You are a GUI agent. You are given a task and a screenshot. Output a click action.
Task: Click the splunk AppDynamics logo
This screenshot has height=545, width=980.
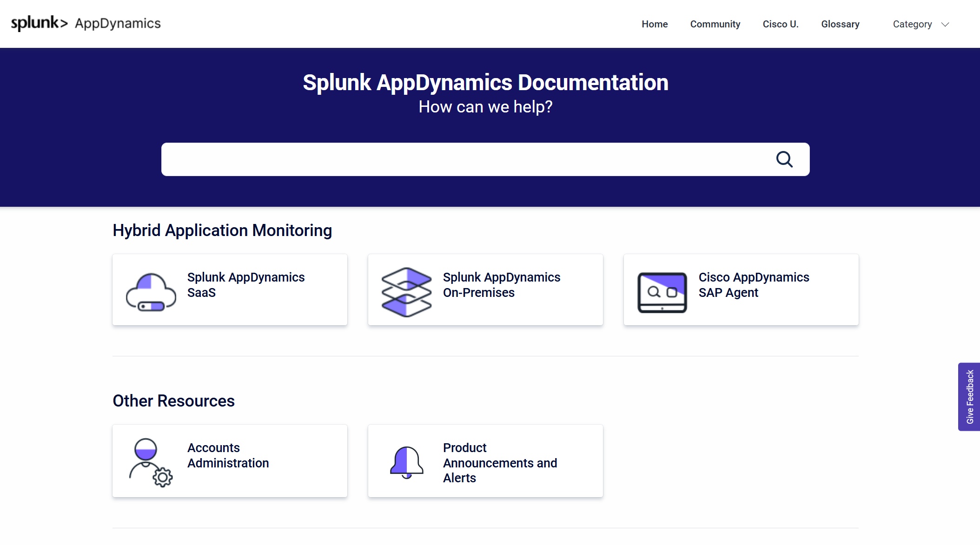(x=86, y=23)
